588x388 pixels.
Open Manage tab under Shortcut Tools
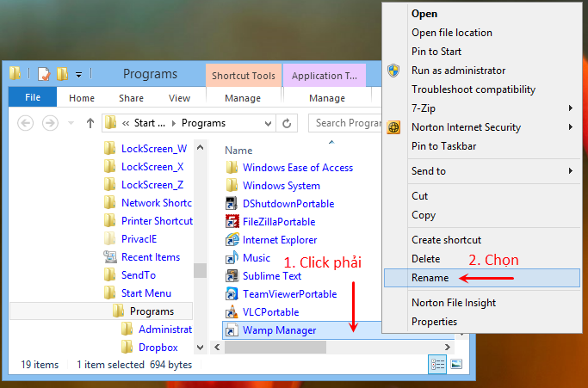click(243, 98)
